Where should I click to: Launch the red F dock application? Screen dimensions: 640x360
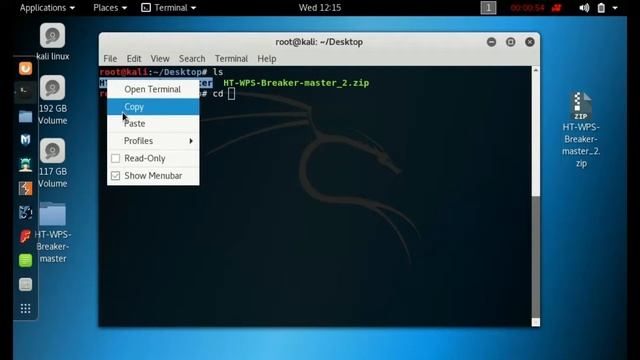point(25,236)
